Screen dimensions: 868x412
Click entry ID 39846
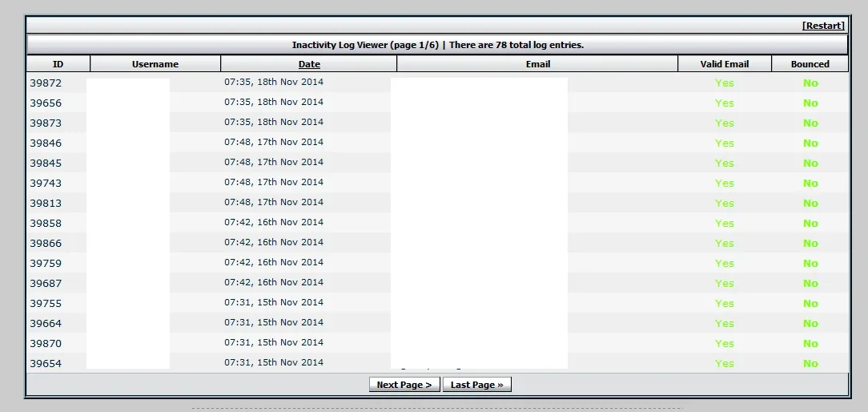[46, 143]
